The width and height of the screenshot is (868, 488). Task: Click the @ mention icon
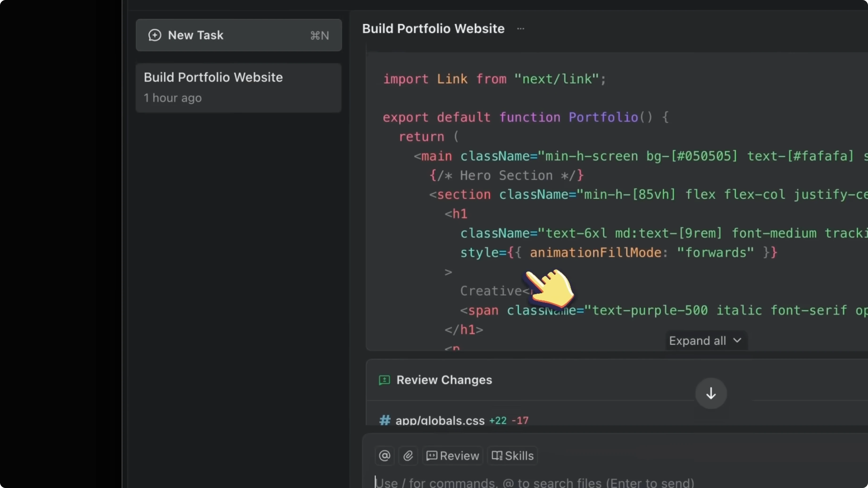384,456
